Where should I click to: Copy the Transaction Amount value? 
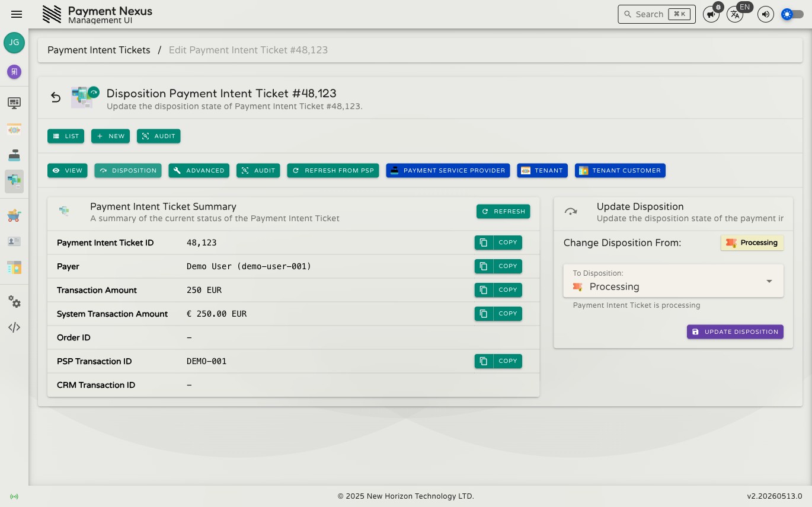pyautogui.click(x=498, y=290)
